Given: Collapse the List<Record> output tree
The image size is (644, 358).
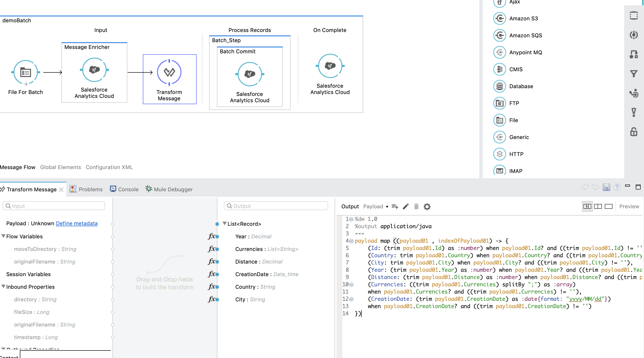Looking at the screenshot, I should click(224, 224).
